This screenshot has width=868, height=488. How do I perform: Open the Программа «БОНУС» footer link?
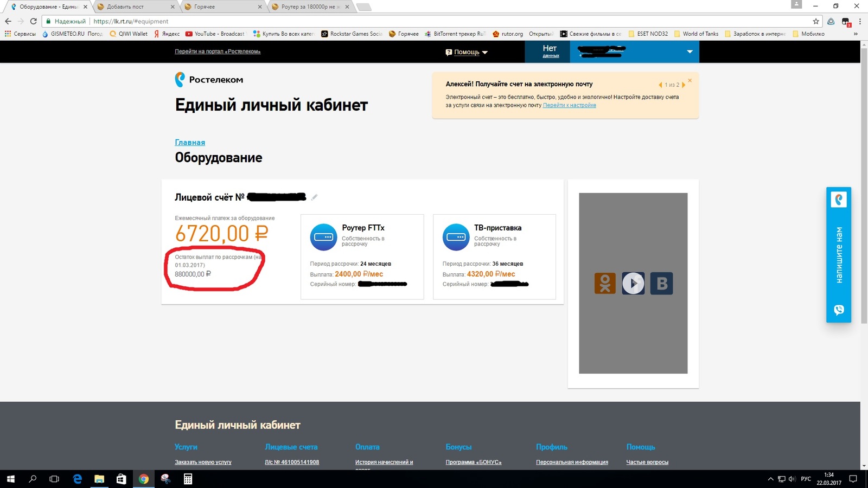[x=474, y=462]
